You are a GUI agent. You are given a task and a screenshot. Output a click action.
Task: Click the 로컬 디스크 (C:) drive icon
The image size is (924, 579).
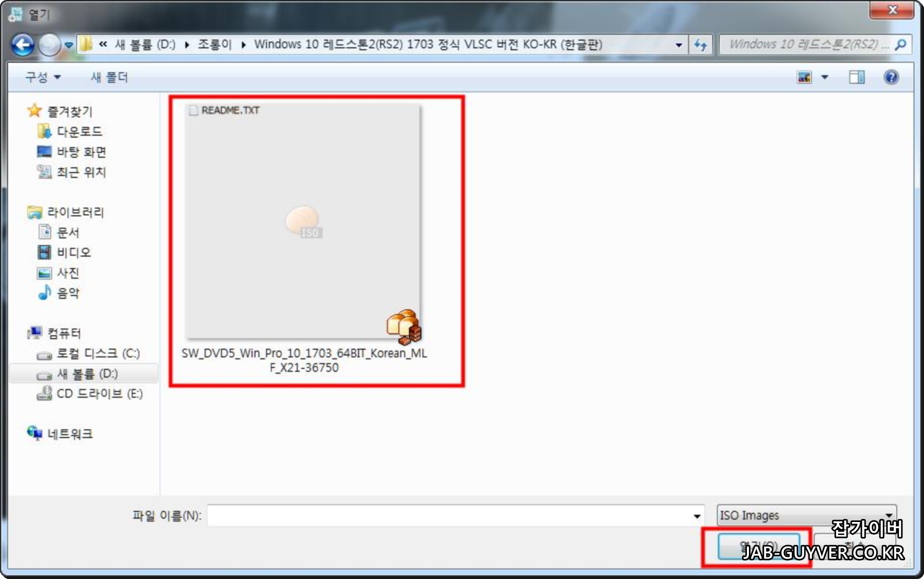44,355
